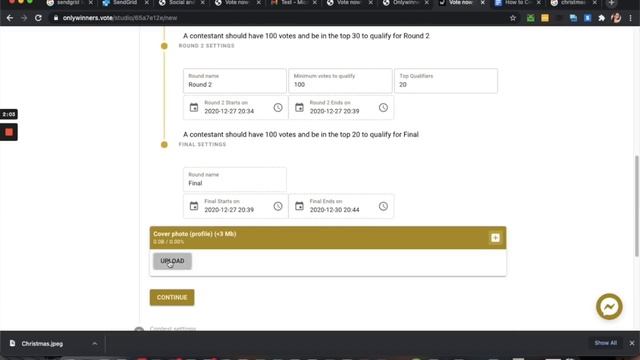
Task: Click the UPLOAD button
Action: (x=172, y=261)
